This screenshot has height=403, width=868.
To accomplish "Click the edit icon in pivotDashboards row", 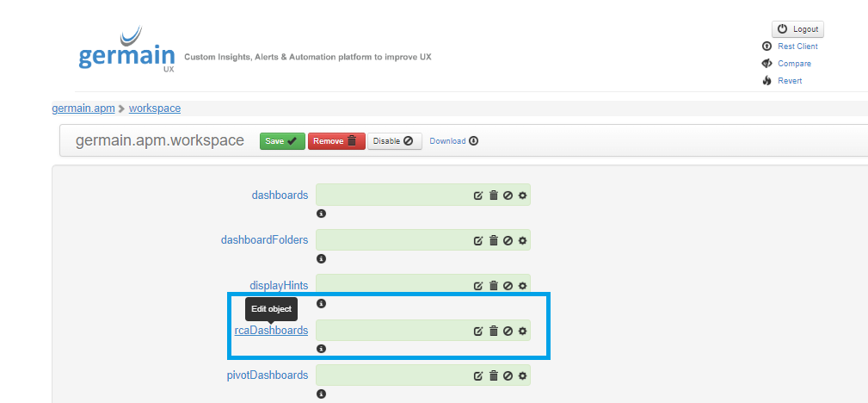I will [478, 375].
